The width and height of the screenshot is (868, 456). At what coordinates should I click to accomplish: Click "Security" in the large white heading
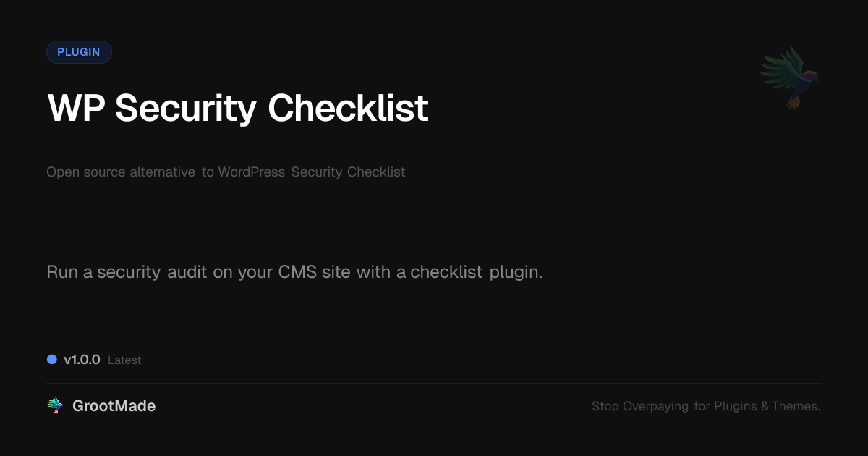pos(185,109)
